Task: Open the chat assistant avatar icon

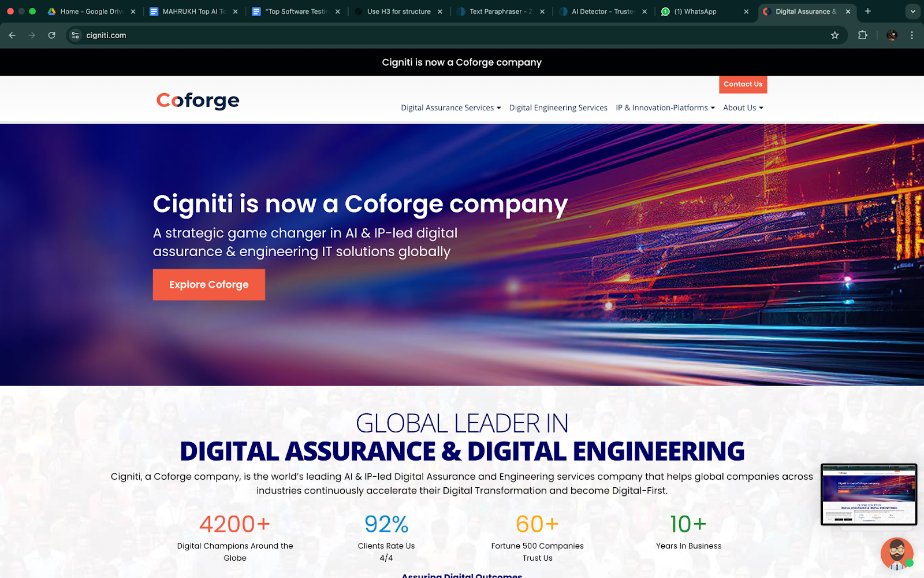Action: (x=896, y=553)
